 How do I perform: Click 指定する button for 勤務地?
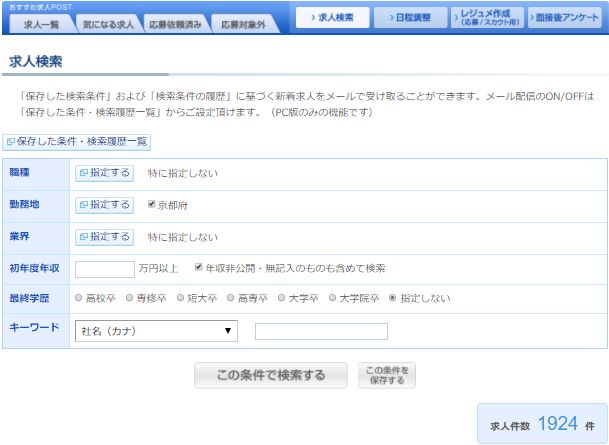coord(104,205)
